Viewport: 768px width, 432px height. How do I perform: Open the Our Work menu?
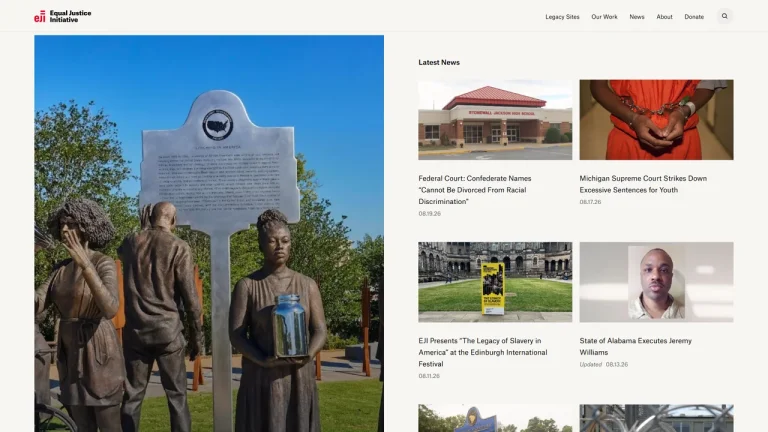[604, 17]
